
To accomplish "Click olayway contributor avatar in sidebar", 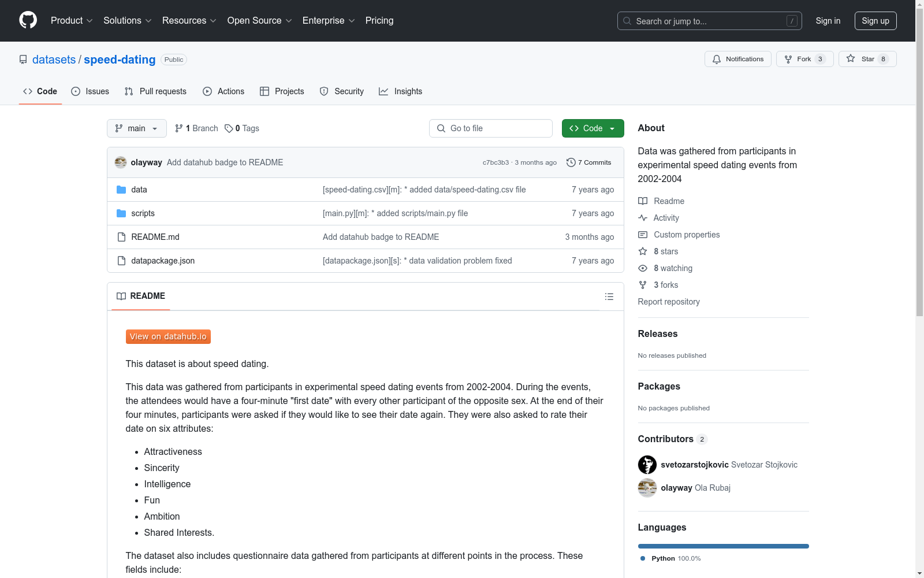I will point(647,488).
